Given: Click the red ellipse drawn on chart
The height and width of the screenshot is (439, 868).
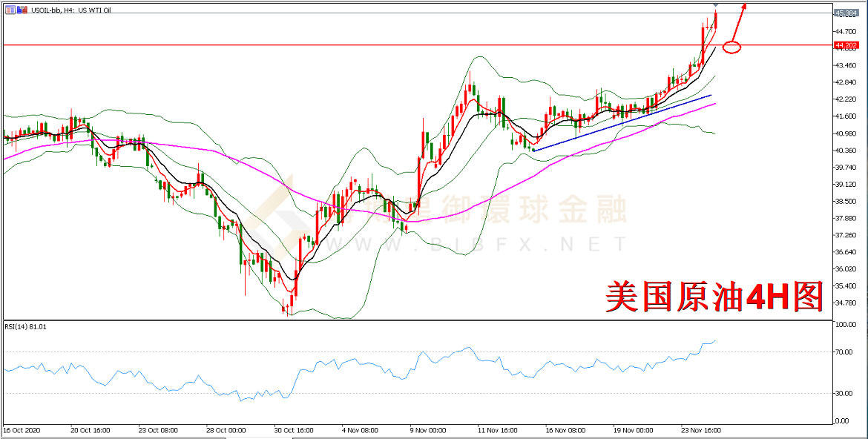Looking at the screenshot, I should pyautogui.click(x=731, y=48).
